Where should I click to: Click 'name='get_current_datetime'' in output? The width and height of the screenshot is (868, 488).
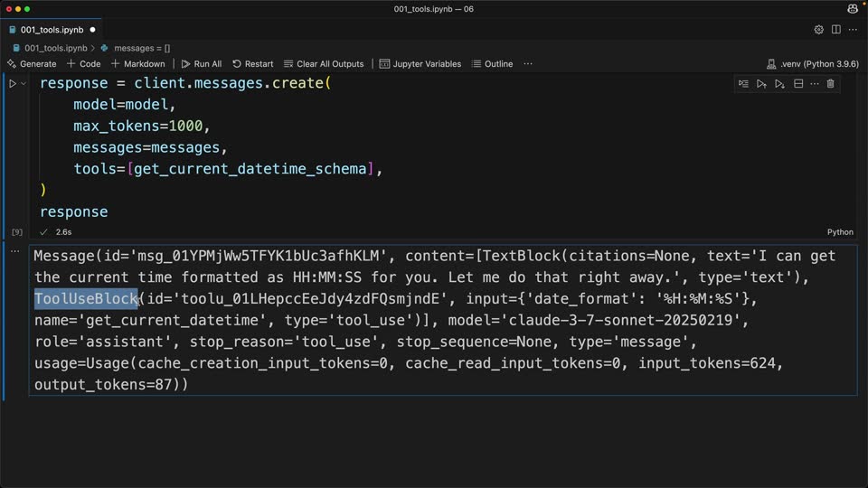[150, 320]
